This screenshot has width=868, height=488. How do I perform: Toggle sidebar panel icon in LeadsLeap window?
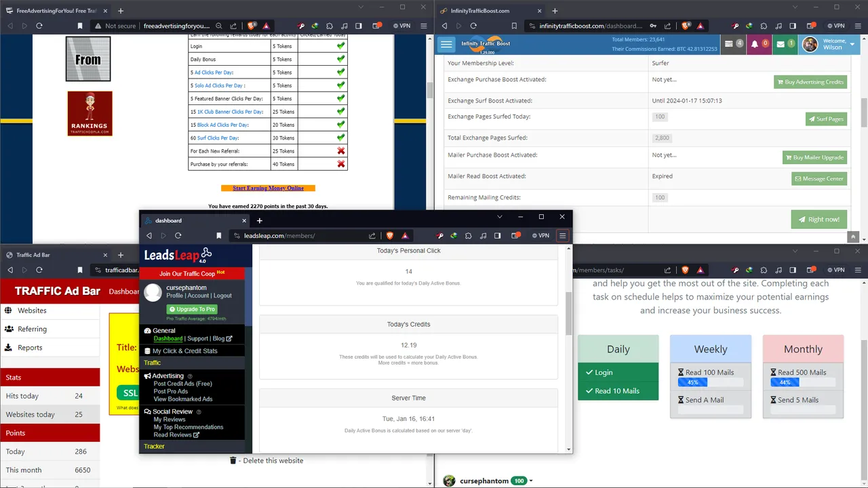coord(497,235)
